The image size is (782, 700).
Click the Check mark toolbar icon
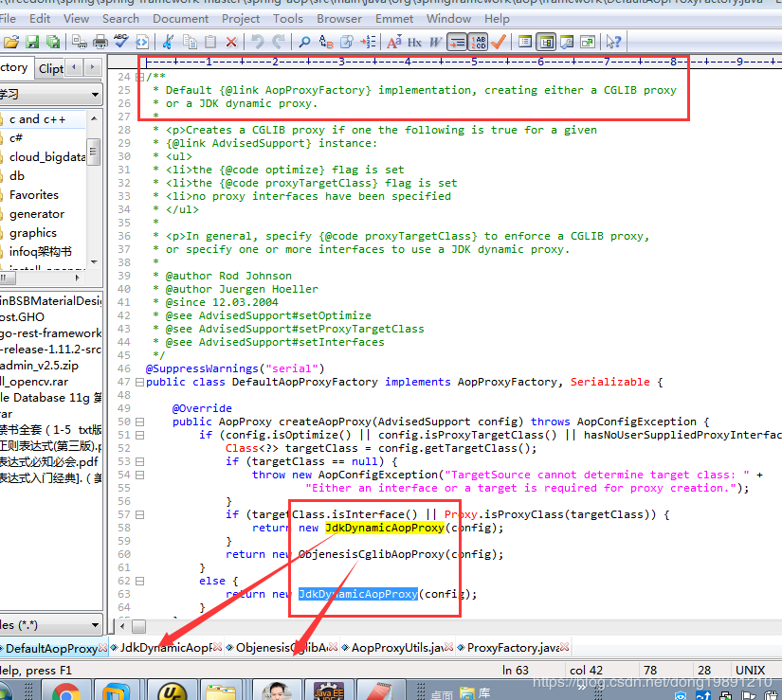[499, 42]
